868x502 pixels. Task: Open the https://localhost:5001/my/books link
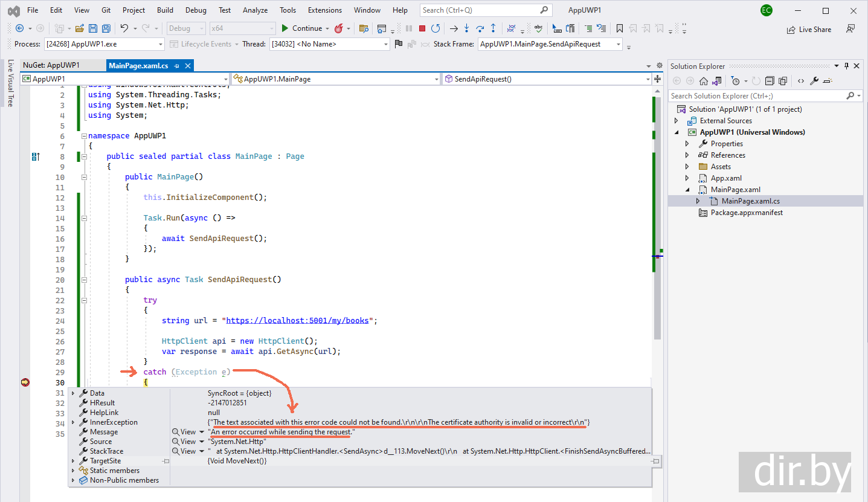[x=297, y=321]
